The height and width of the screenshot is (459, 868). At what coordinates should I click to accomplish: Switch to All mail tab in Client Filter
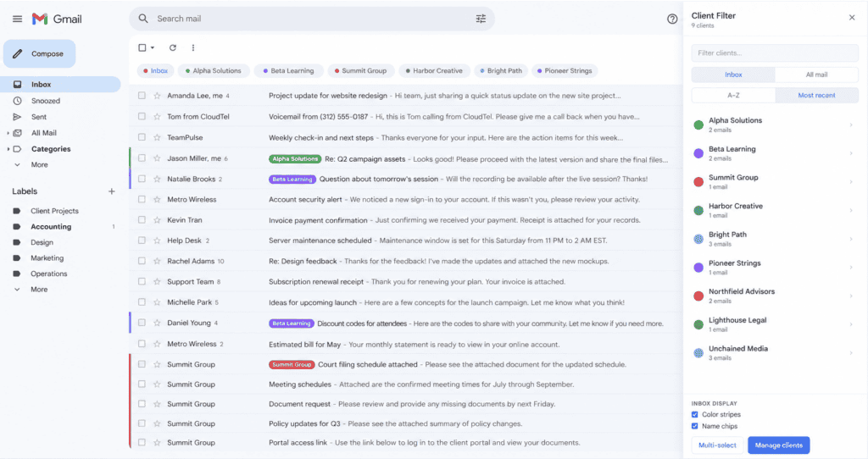tap(816, 75)
